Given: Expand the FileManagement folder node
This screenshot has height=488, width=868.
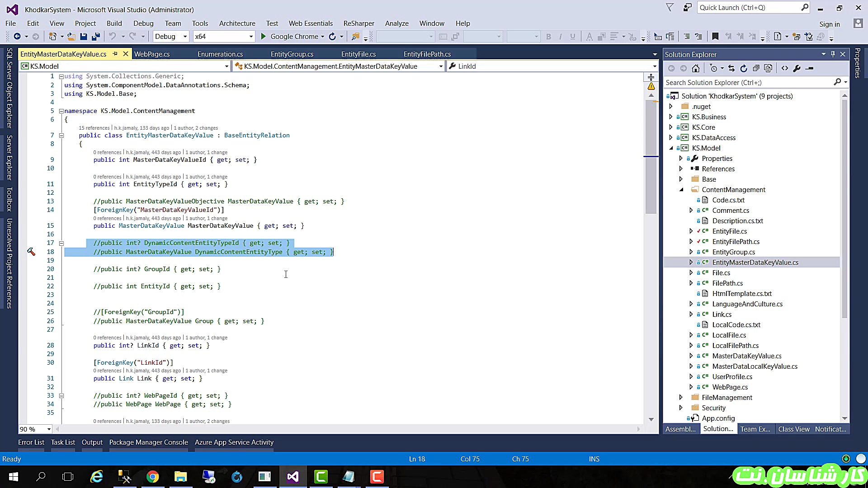Looking at the screenshot, I should coord(681,397).
